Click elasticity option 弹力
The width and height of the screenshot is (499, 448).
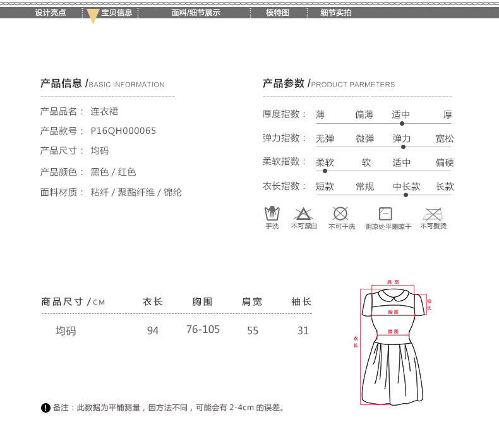click(x=401, y=138)
